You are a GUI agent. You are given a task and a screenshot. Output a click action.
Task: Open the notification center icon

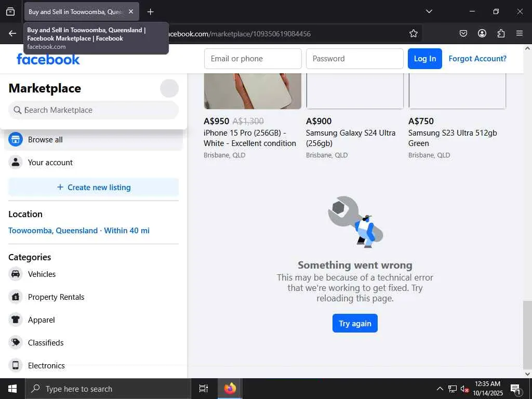click(515, 389)
